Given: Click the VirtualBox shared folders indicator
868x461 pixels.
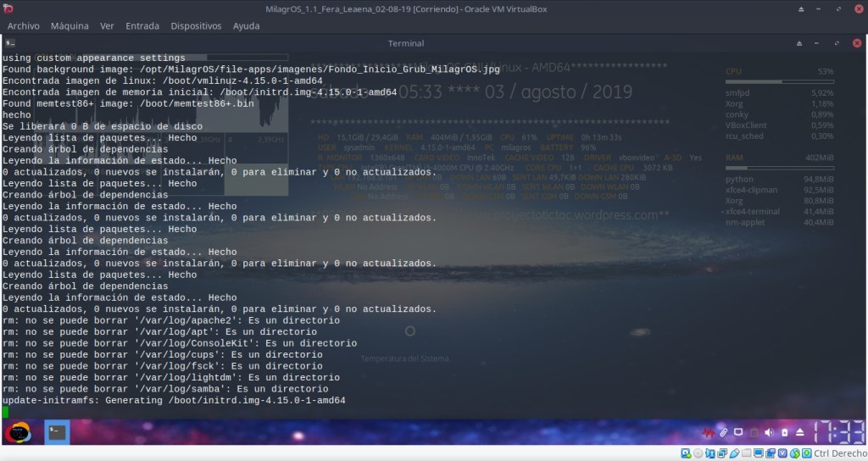Looking at the screenshot, I should coord(746,453).
